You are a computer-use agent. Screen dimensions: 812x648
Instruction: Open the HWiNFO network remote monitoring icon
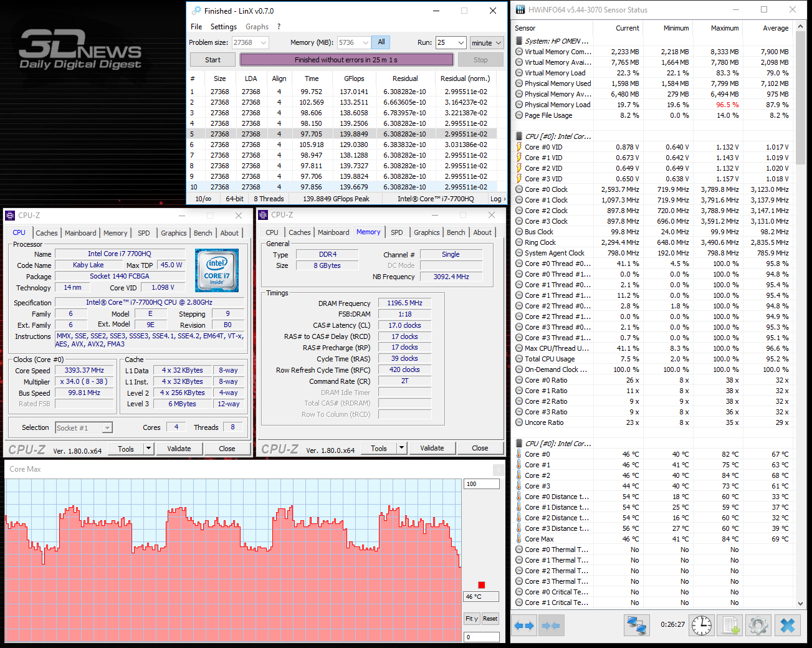637,625
